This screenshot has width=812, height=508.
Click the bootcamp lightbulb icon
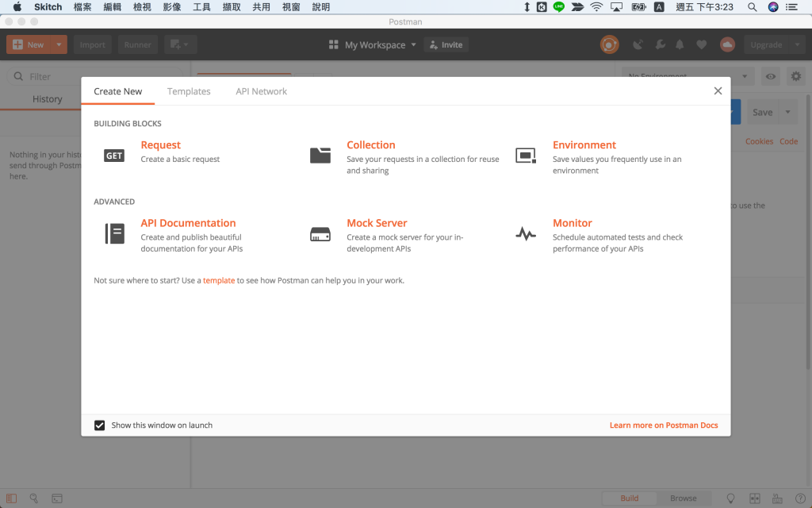click(x=730, y=498)
